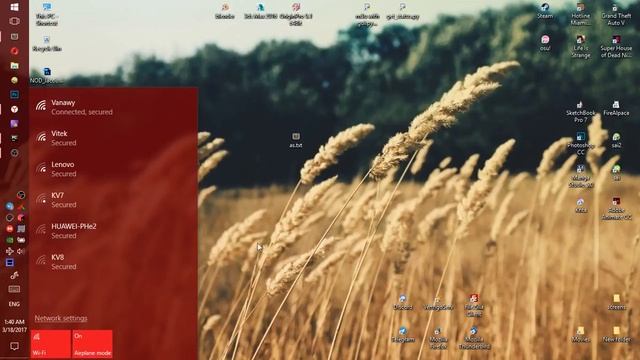Select the Grand Theft Auto V shortcut
This screenshot has width=640, height=360.
pyautogui.click(x=616, y=14)
